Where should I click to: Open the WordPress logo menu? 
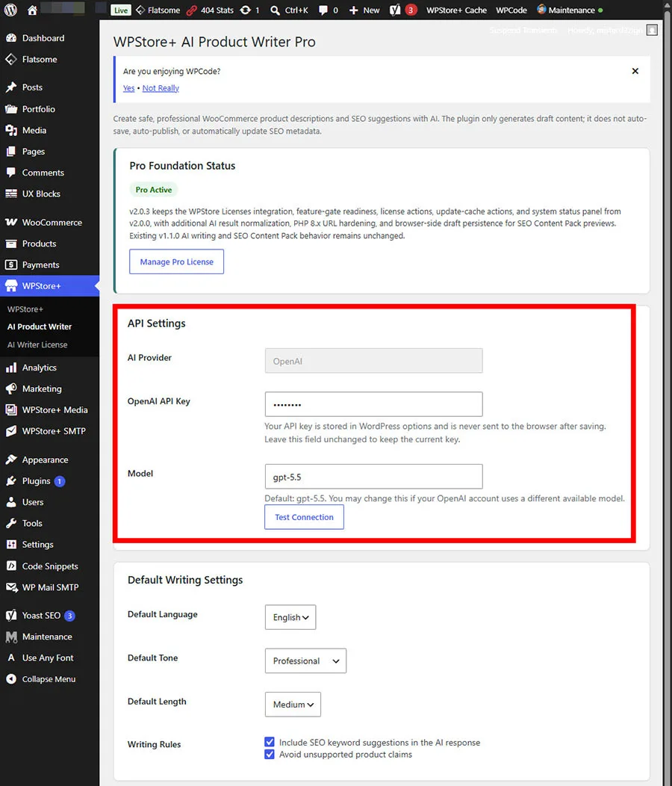pos(10,10)
